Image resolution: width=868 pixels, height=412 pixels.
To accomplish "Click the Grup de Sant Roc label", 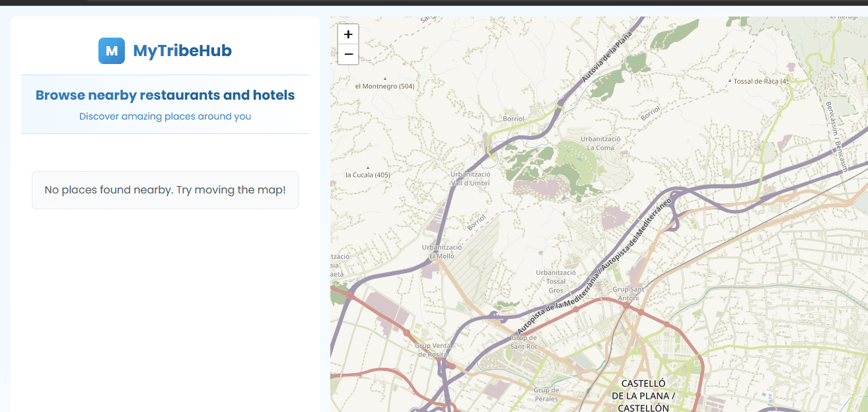I will pyautogui.click(x=524, y=342).
